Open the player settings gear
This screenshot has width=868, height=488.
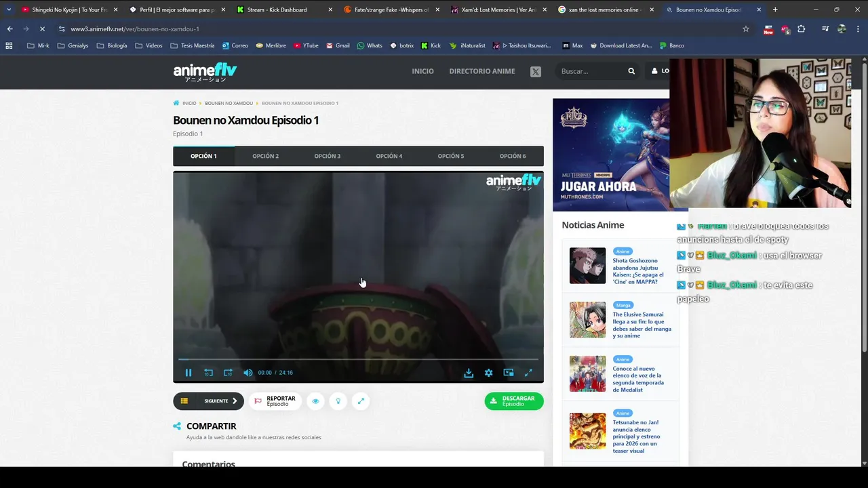(x=489, y=373)
